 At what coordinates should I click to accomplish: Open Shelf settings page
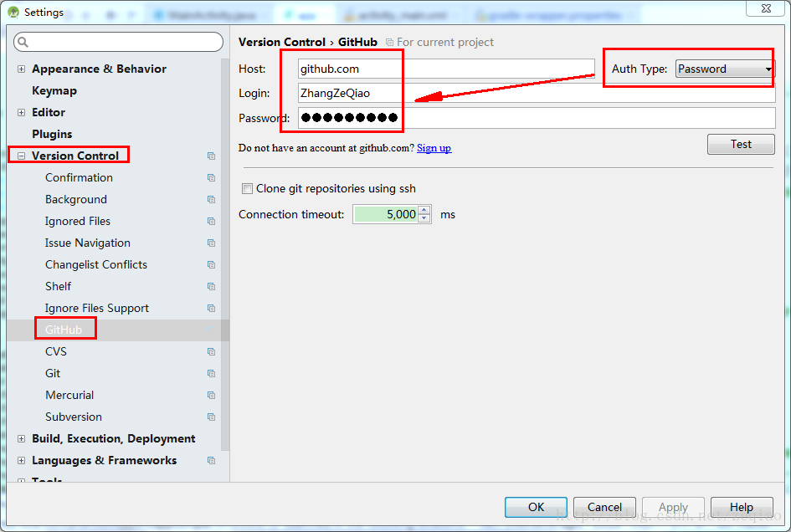coord(58,286)
